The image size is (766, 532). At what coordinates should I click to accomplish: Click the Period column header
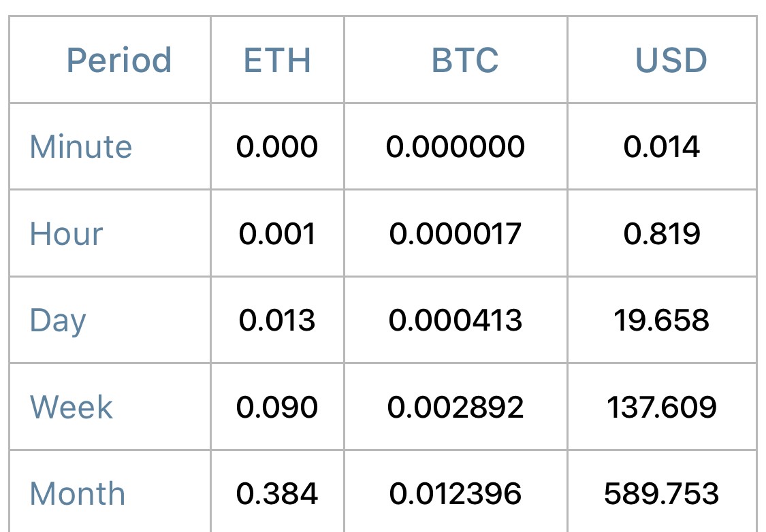pos(118,61)
